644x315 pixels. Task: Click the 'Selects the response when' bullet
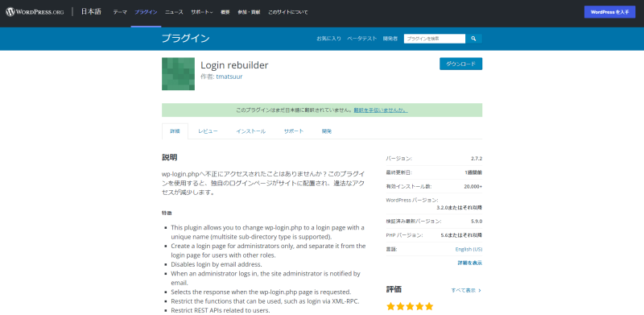coord(261,292)
